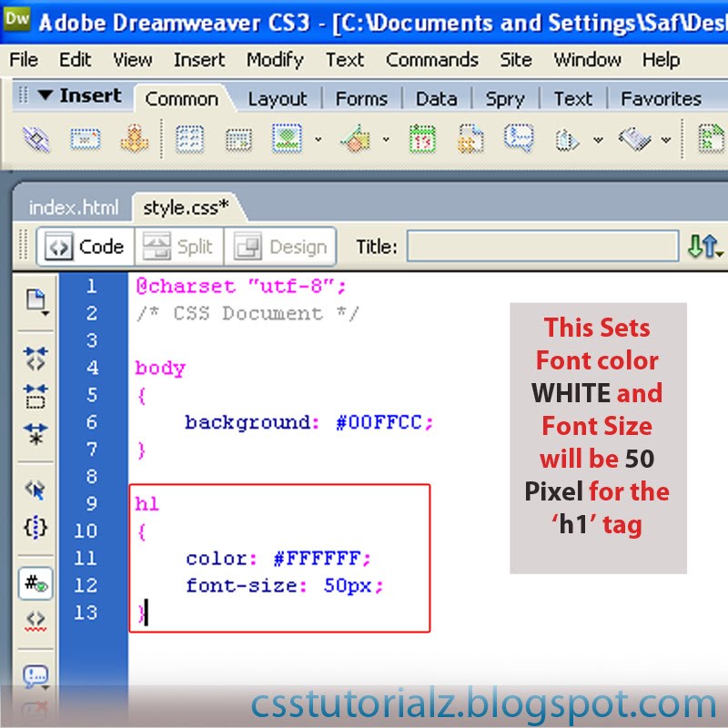Insert a Table using the toolbar icon
728x728 pixels.
tap(188, 139)
